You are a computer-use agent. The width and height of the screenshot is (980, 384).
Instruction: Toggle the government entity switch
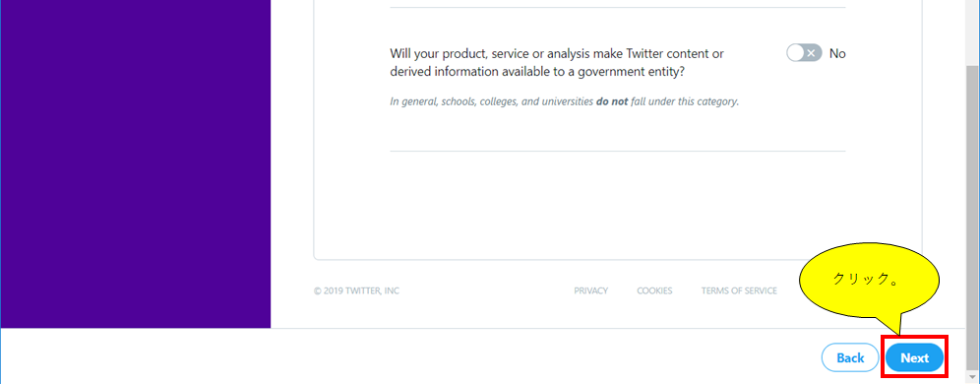point(804,53)
